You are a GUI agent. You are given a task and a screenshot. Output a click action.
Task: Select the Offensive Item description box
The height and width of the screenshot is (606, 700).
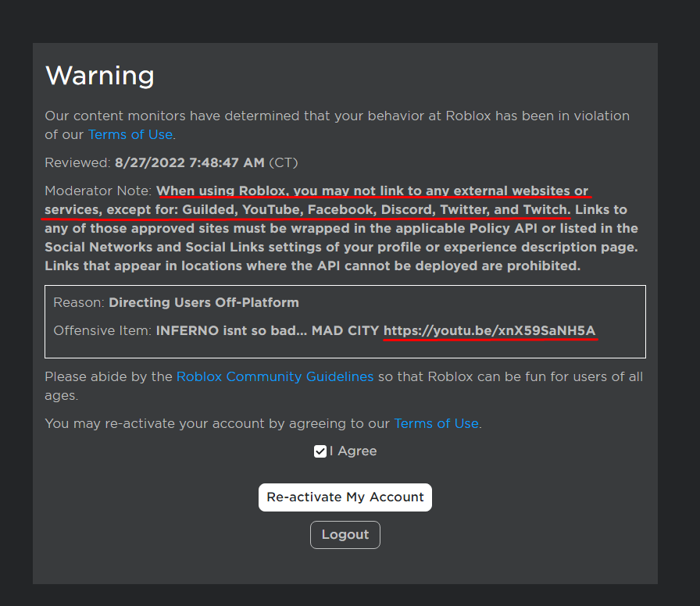click(x=345, y=322)
